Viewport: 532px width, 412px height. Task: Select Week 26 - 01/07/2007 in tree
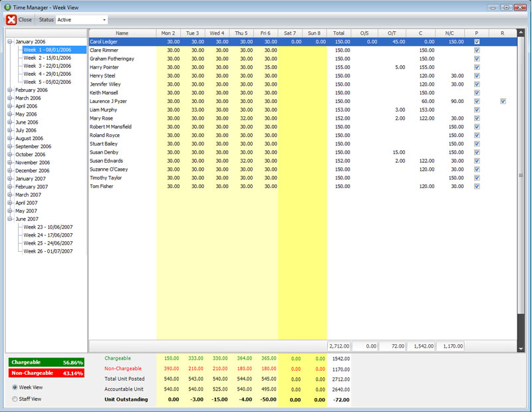tap(48, 251)
